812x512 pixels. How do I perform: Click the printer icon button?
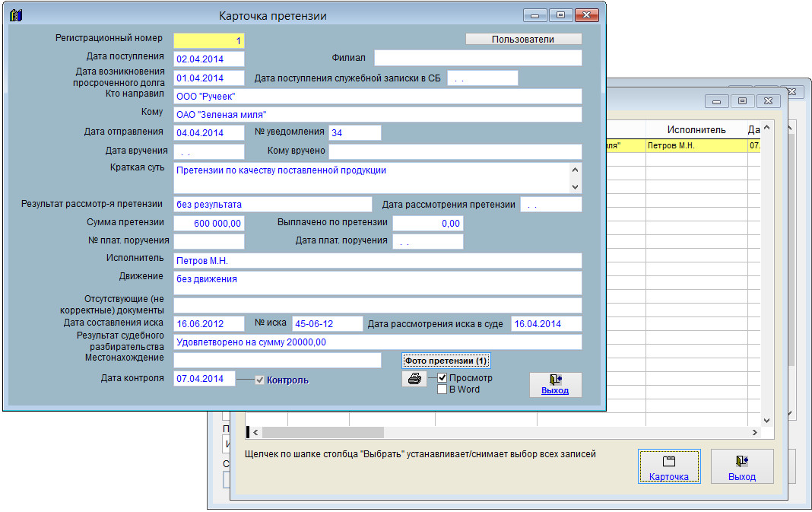(x=414, y=379)
